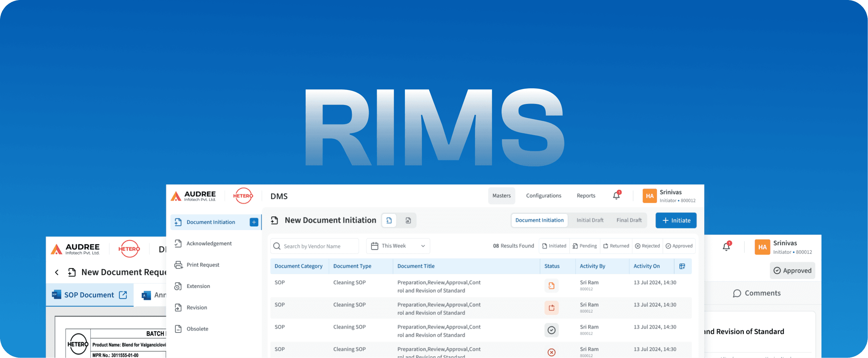868x358 pixels.
Task: Click New Document Initiation page icon
Action: 274,221
